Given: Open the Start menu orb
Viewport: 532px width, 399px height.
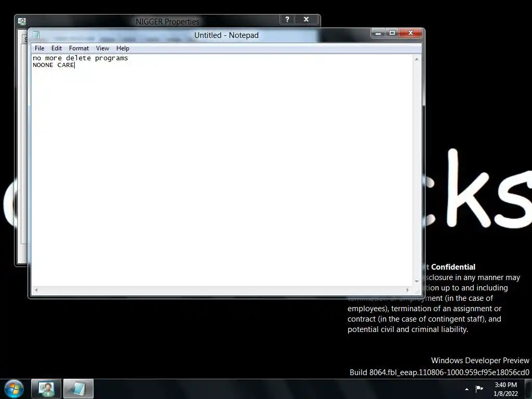Looking at the screenshot, I should 14,389.
